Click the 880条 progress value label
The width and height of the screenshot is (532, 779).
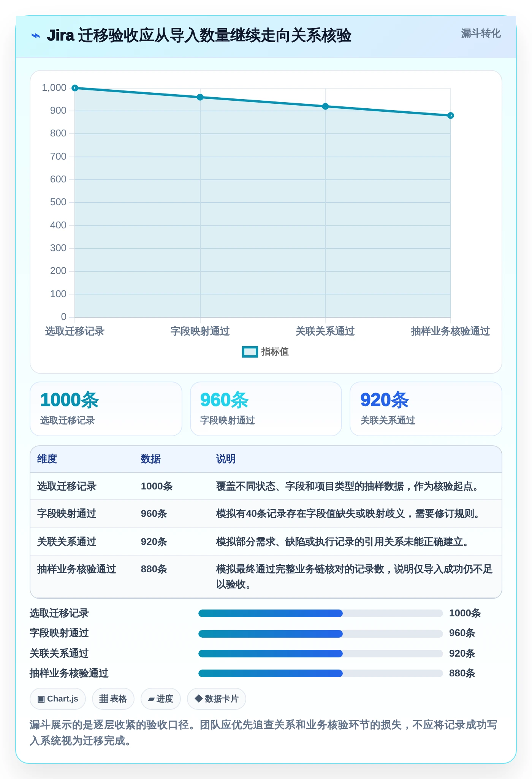[x=462, y=673]
